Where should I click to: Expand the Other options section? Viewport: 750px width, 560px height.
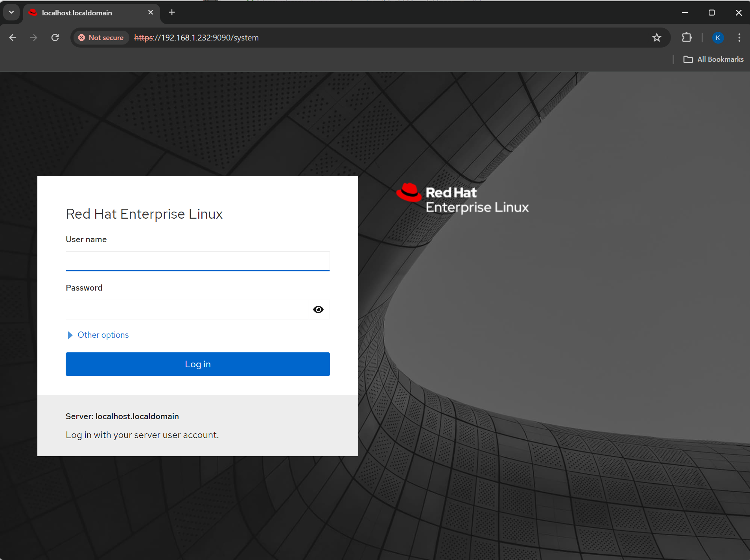click(x=98, y=335)
